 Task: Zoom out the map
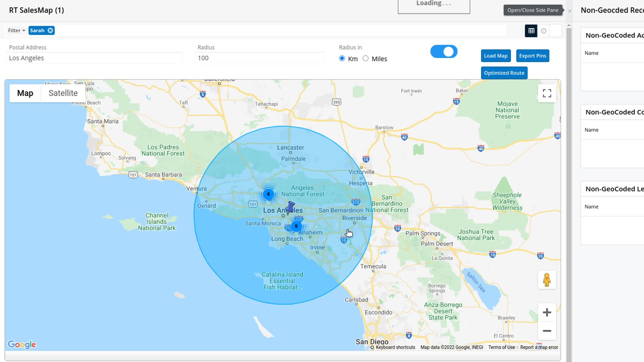coord(547,331)
